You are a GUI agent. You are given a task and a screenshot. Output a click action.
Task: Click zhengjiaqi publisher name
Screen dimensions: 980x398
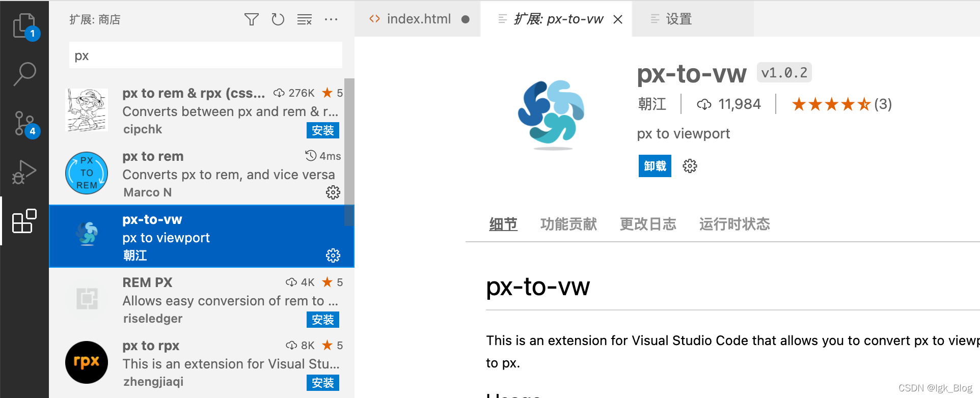click(x=153, y=382)
